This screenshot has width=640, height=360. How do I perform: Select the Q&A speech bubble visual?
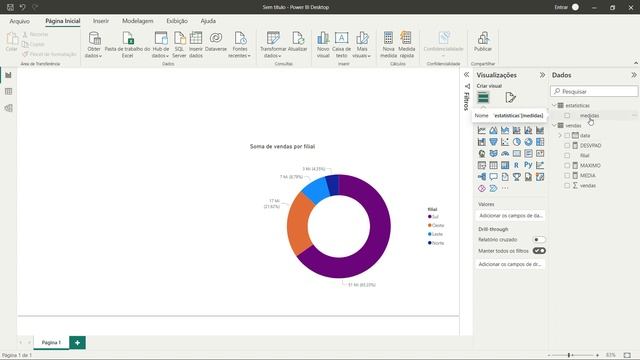(493, 177)
